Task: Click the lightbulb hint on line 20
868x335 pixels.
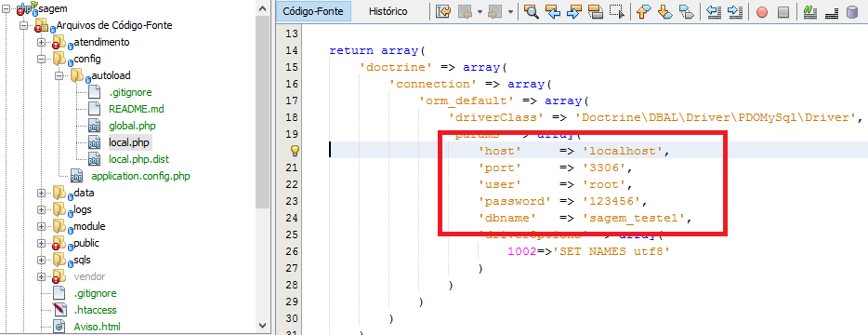Action: pos(295,150)
